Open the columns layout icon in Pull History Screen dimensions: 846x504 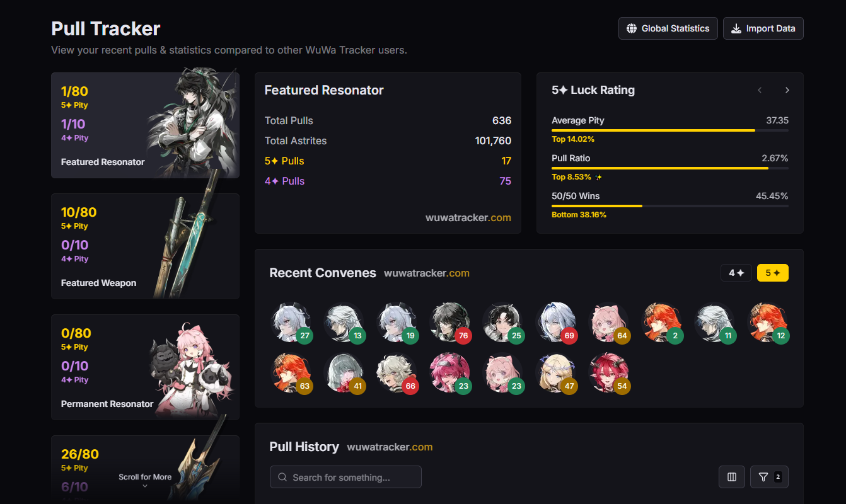pyautogui.click(x=732, y=477)
